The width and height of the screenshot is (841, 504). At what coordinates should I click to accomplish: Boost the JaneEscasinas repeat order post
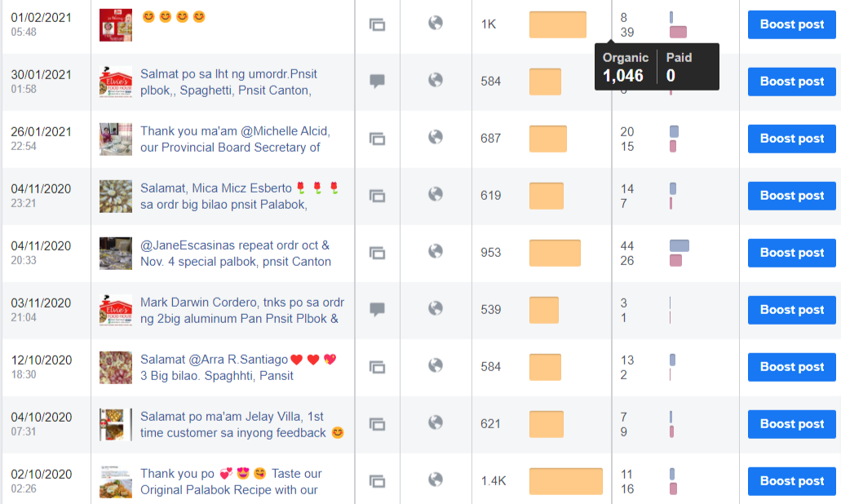click(x=791, y=253)
